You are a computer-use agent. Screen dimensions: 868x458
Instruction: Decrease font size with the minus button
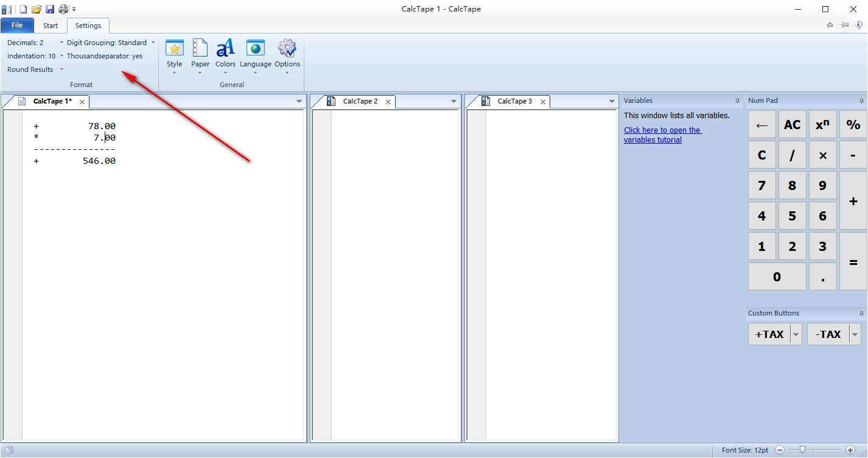780,450
